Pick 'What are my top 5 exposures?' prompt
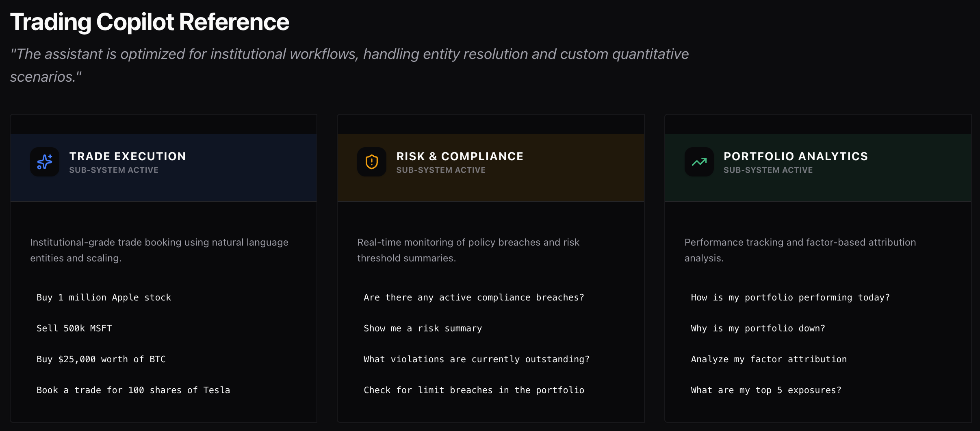The height and width of the screenshot is (431, 980). point(766,390)
